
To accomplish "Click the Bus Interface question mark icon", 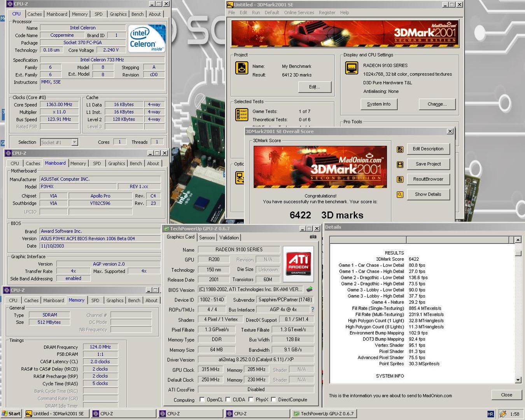I will (x=312, y=310).
